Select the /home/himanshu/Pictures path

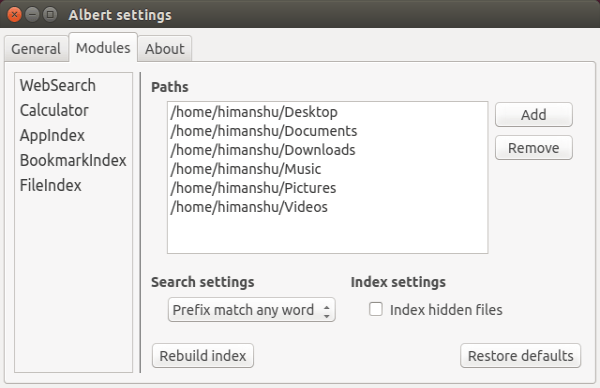[x=328, y=188]
